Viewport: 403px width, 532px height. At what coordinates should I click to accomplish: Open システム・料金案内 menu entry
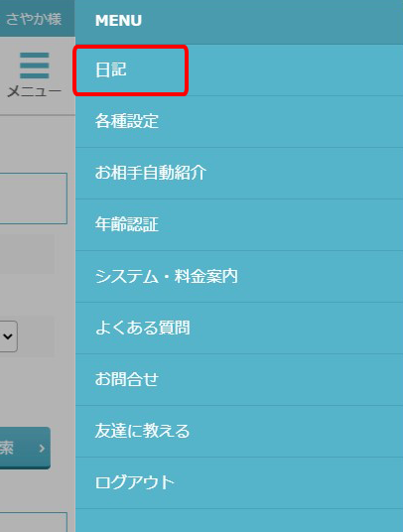[239, 276]
